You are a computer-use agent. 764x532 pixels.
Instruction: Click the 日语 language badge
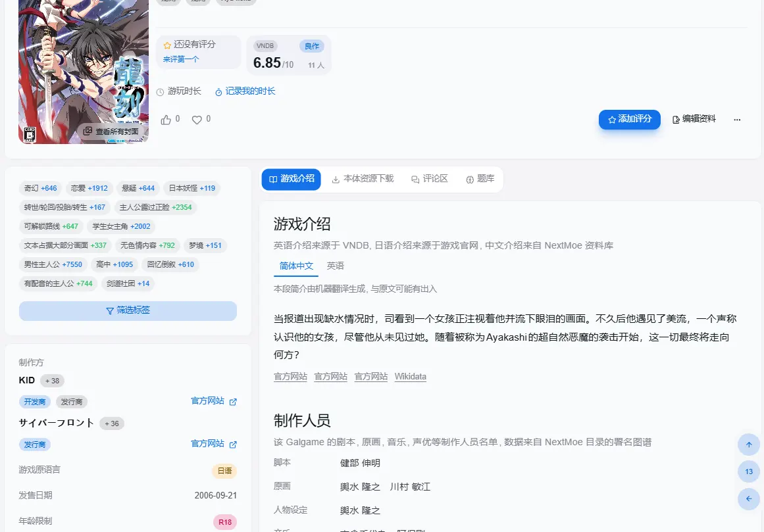click(x=224, y=471)
